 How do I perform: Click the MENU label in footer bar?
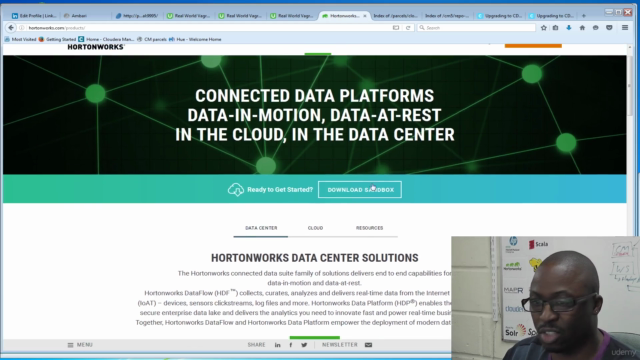[x=84, y=345]
